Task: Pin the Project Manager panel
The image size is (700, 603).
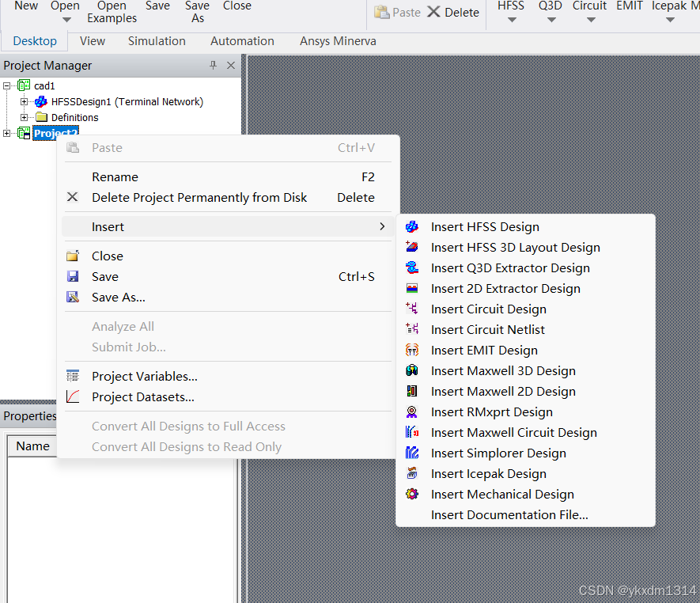Action: point(213,65)
